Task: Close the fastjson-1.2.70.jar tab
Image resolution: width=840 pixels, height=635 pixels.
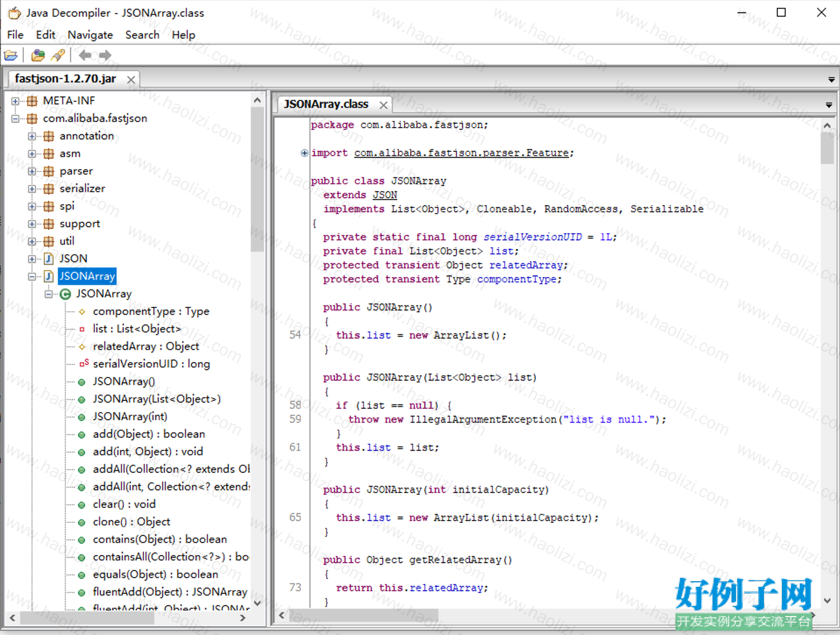Action: pyautogui.click(x=131, y=79)
